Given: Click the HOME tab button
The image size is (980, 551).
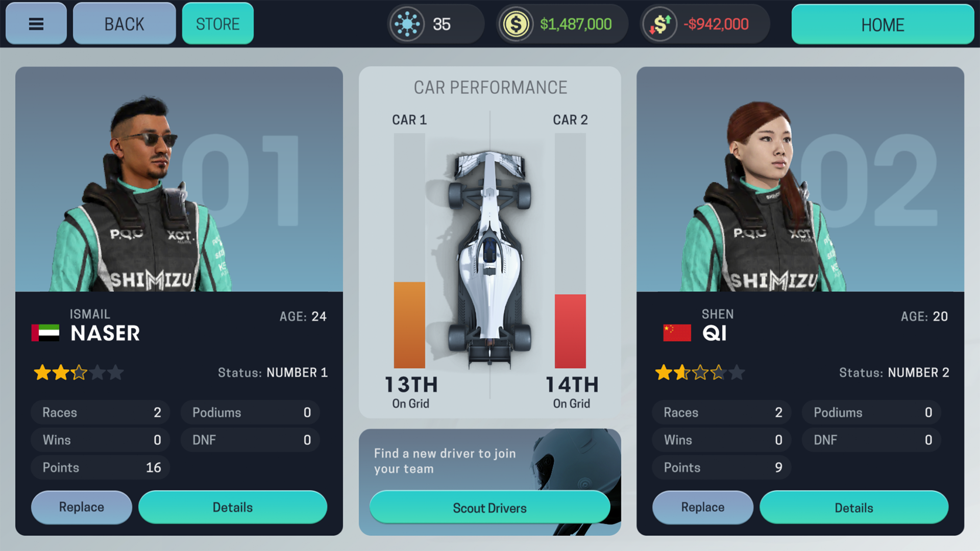Looking at the screenshot, I should coord(881,23).
